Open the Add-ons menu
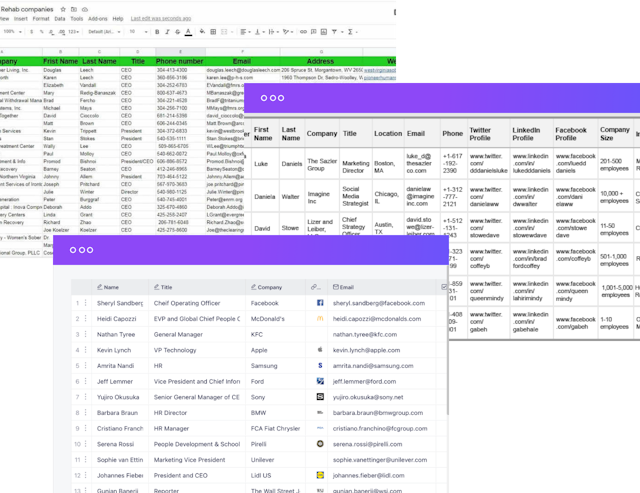 pyautogui.click(x=98, y=19)
